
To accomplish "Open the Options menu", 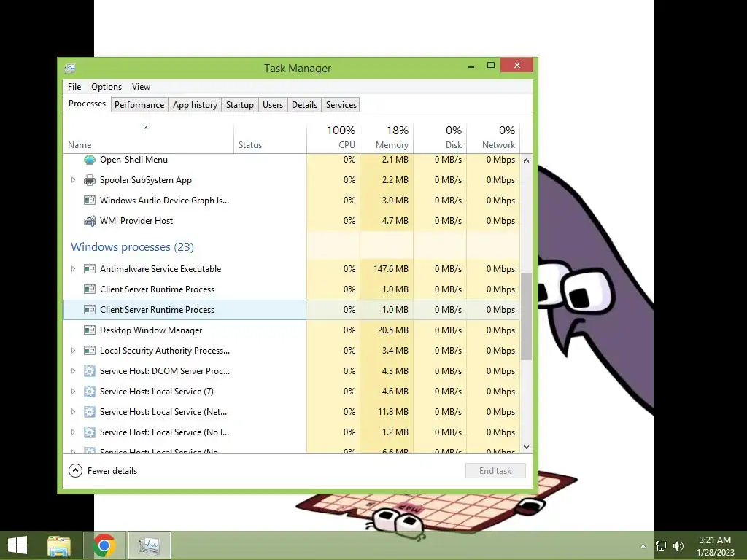I will coord(107,87).
